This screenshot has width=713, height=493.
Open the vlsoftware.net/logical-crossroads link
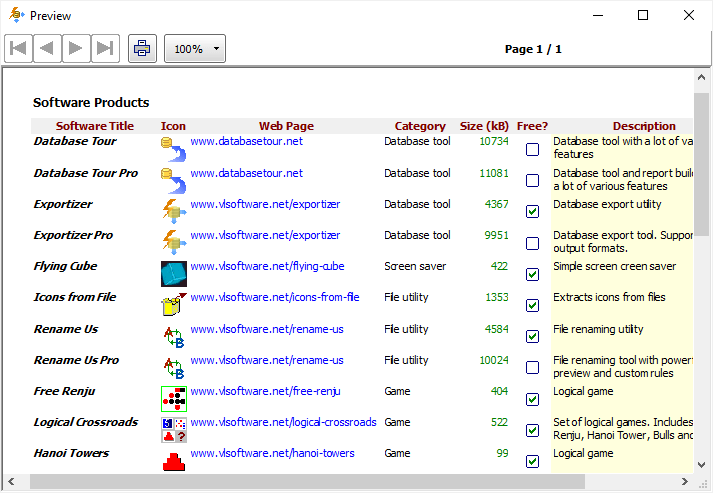point(283,422)
